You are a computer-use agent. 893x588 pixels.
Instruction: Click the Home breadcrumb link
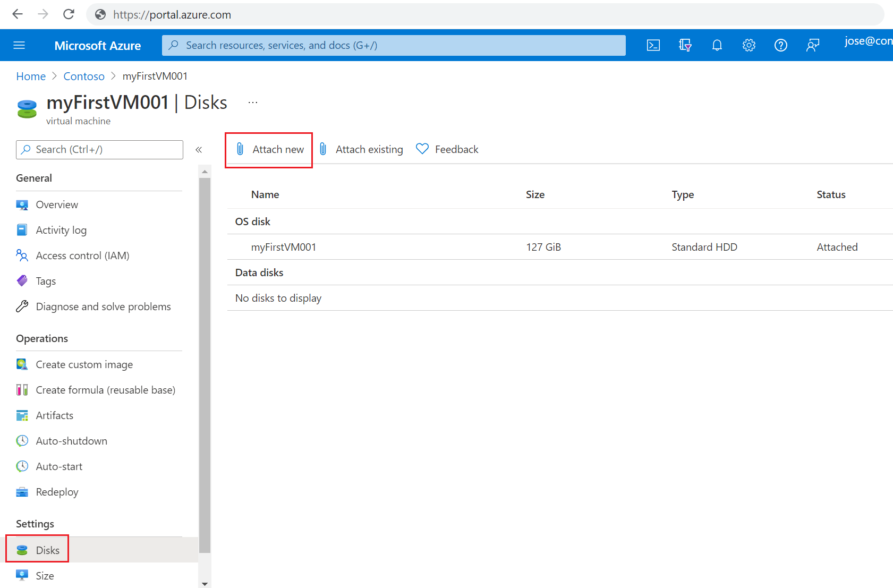tap(31, 76)
